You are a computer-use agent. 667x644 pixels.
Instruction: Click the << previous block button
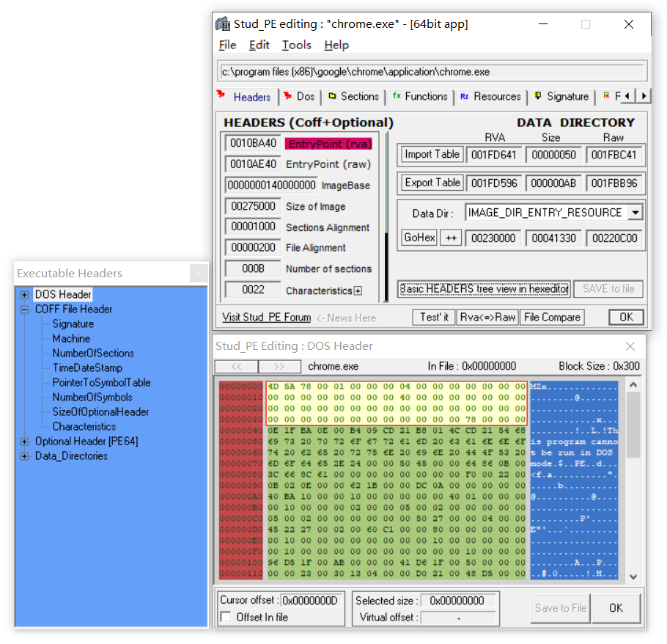237,367
